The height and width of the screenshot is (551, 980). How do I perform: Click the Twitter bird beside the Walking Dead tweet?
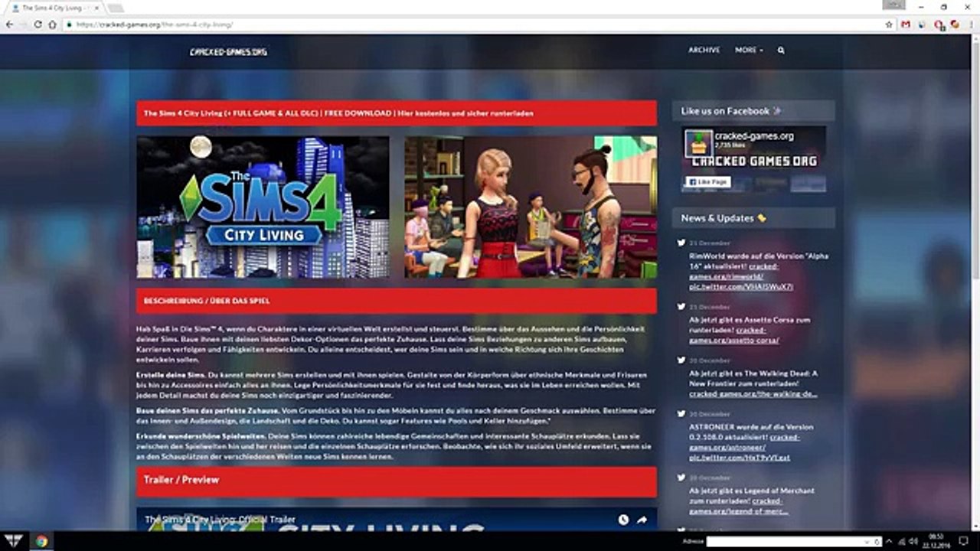tap(681, 360)
